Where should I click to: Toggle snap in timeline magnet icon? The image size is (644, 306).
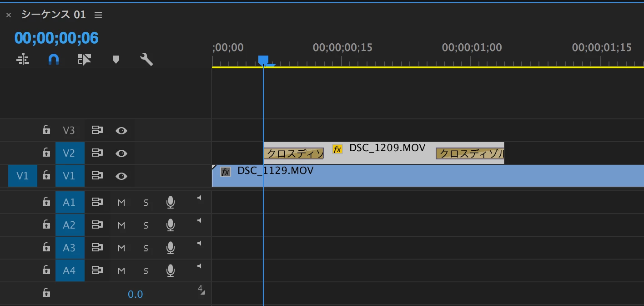point(54,59)
